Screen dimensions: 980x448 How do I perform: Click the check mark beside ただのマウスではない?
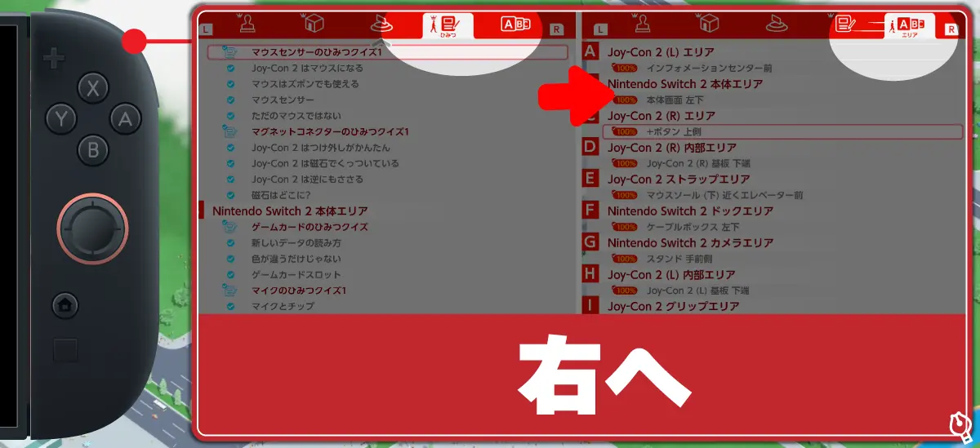click(x=230, y=116)
